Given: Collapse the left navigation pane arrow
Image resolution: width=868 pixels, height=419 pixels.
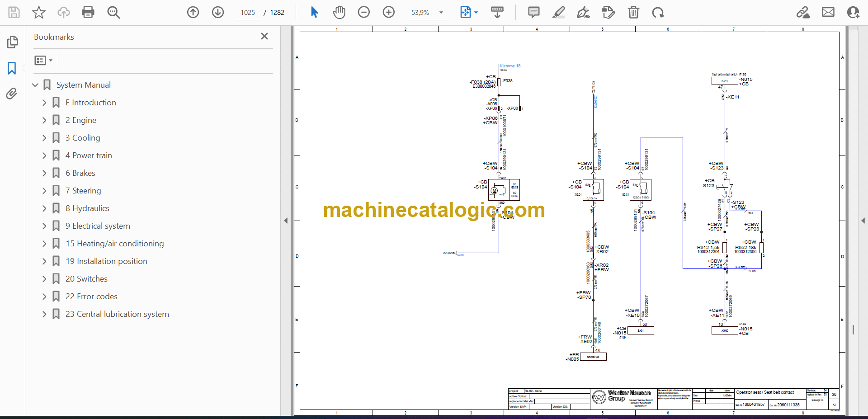Looking at the screenshot, I should click(286, 221).
